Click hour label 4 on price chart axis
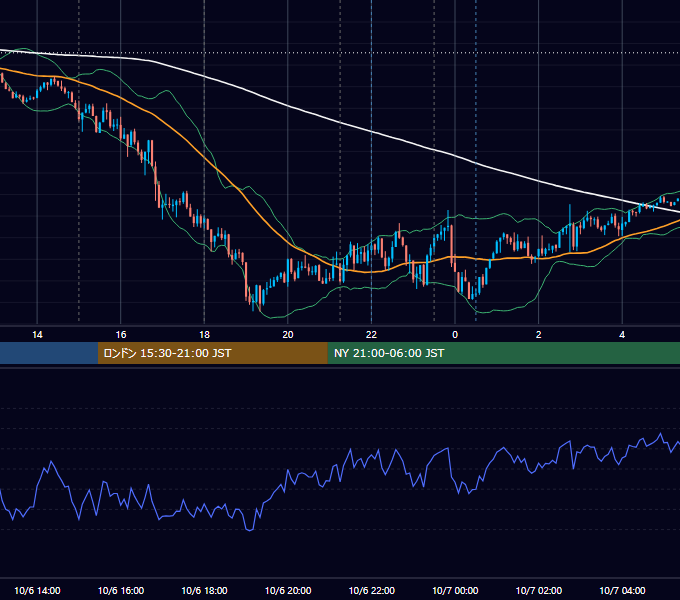This screenshot has height=600, width=680. (622, 335)
